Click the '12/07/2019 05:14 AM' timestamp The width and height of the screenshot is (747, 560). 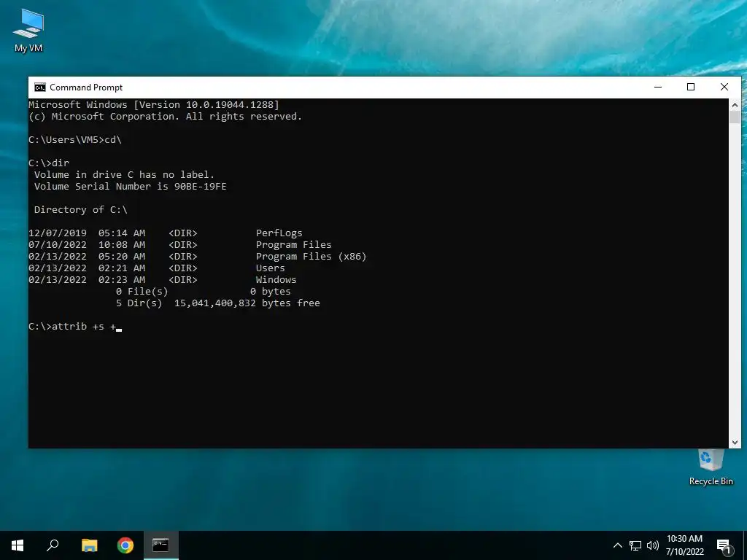coord(87,233)
